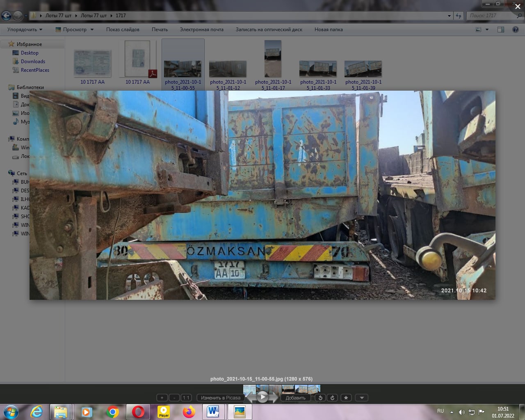525x420 pixels.
Task: Launch Internet Explorer from taskbar
Action: tap(37, 412)
